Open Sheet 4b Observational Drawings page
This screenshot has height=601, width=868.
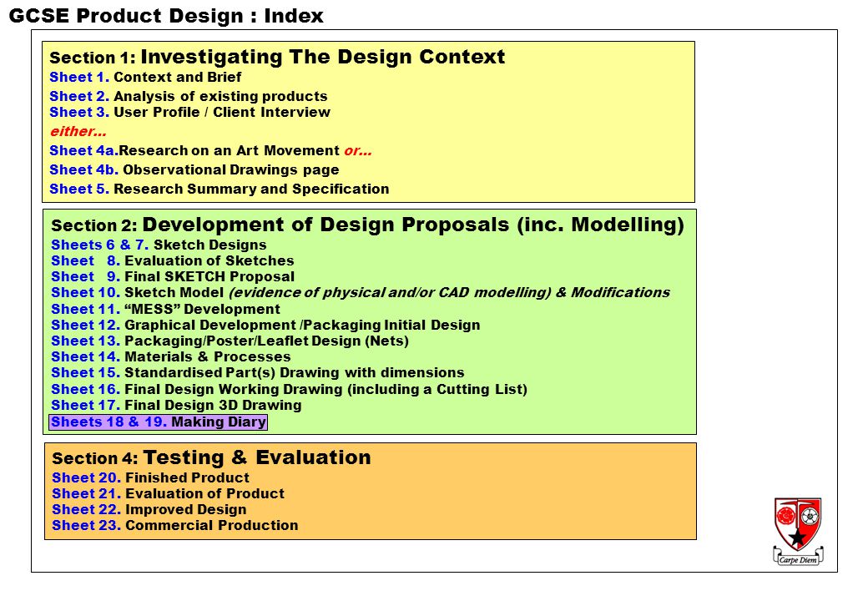[194, 170]
